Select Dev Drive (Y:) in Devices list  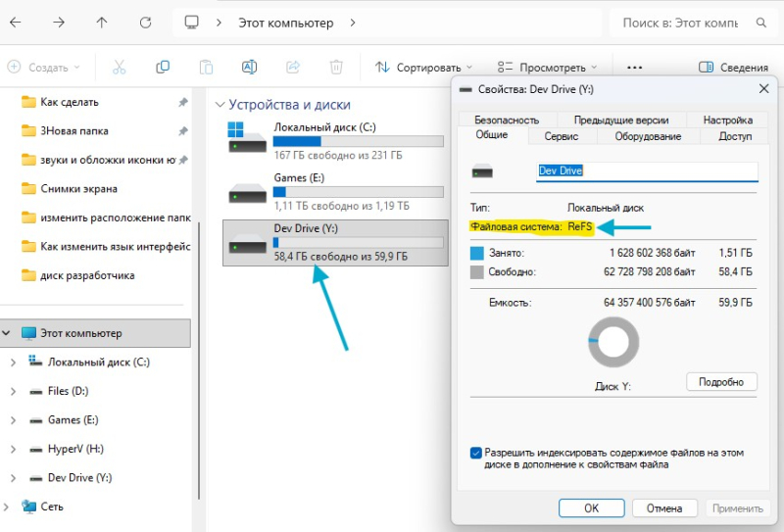click(x=335, y=243)
